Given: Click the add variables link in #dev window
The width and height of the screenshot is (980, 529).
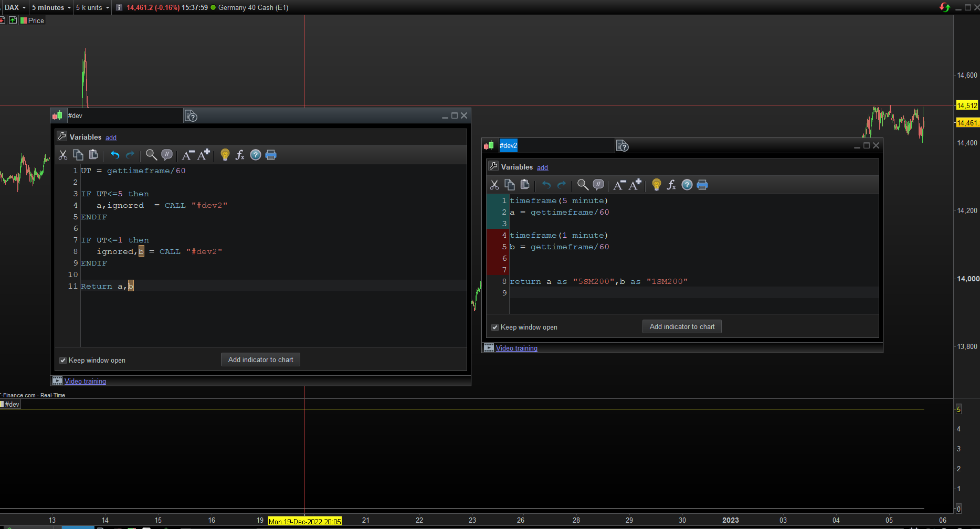Looking at the screenshot, I should pos(111,137).
